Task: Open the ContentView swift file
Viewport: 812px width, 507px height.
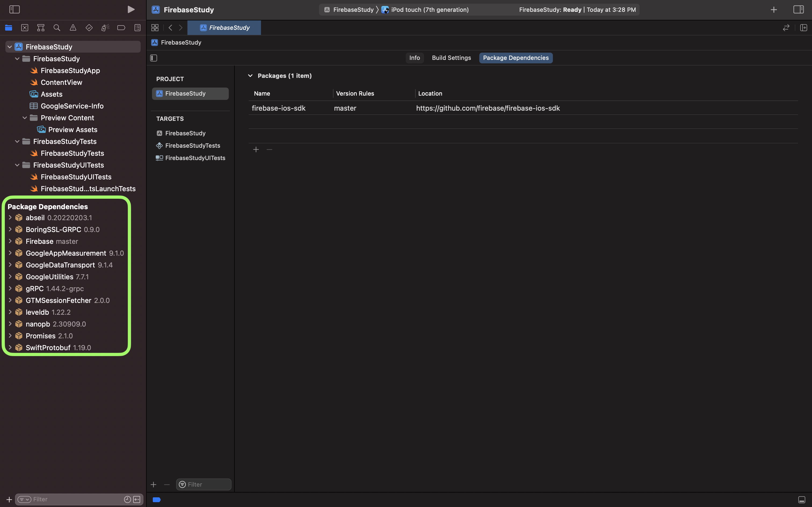Action: coord(61,82)
